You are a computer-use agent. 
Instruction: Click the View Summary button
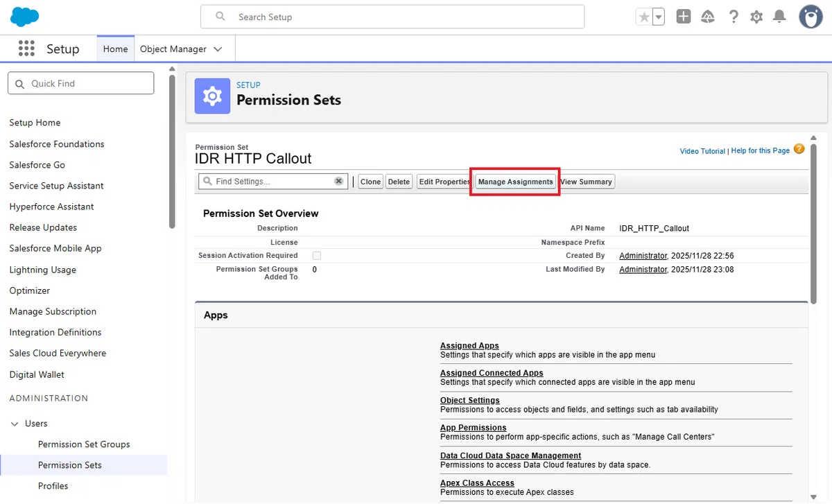(586, 182)
